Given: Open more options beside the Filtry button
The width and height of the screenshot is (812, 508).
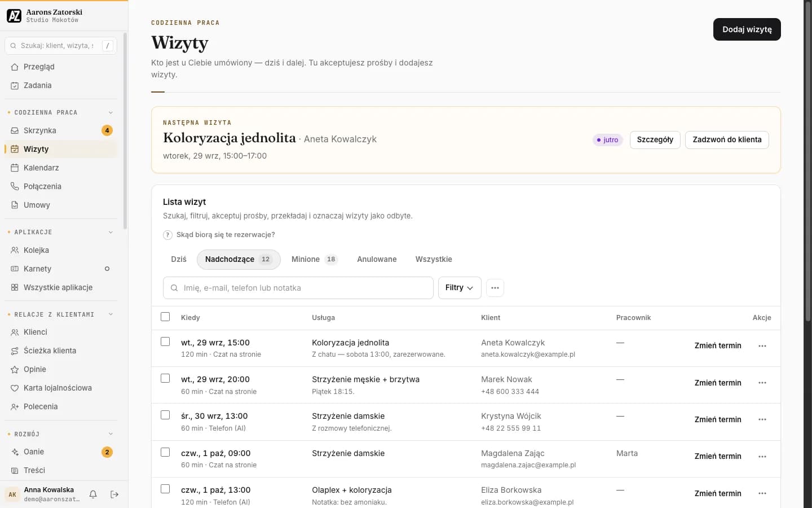Looking at the screenshot, I should click(x=495, y=288).
